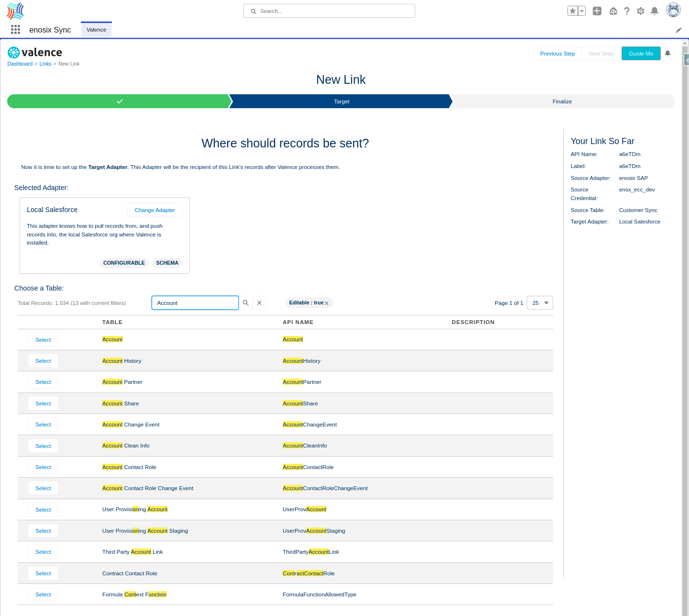
Task: Select Account Contact Role Change Event table
Action: (43, 488)
